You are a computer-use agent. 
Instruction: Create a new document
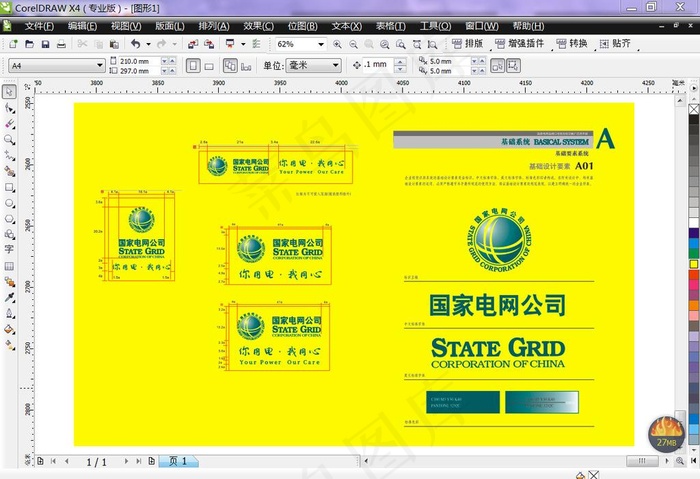13,44
